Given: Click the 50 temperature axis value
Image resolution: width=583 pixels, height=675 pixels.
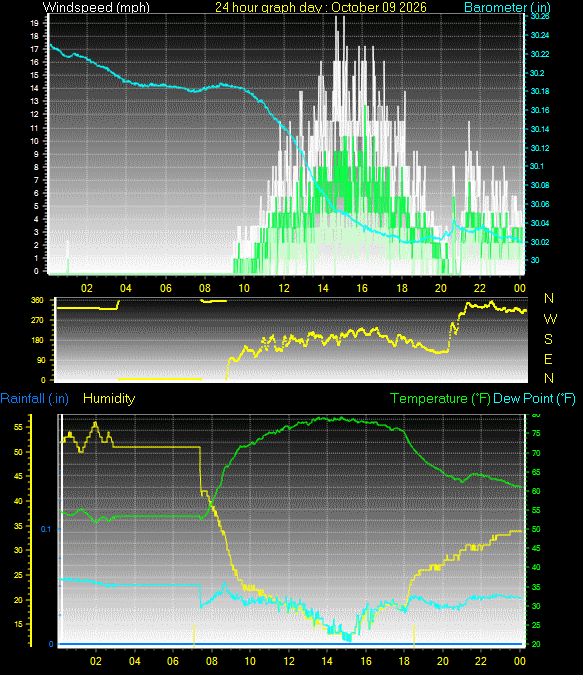Looking at the screenshot, I should coord(536,529).
